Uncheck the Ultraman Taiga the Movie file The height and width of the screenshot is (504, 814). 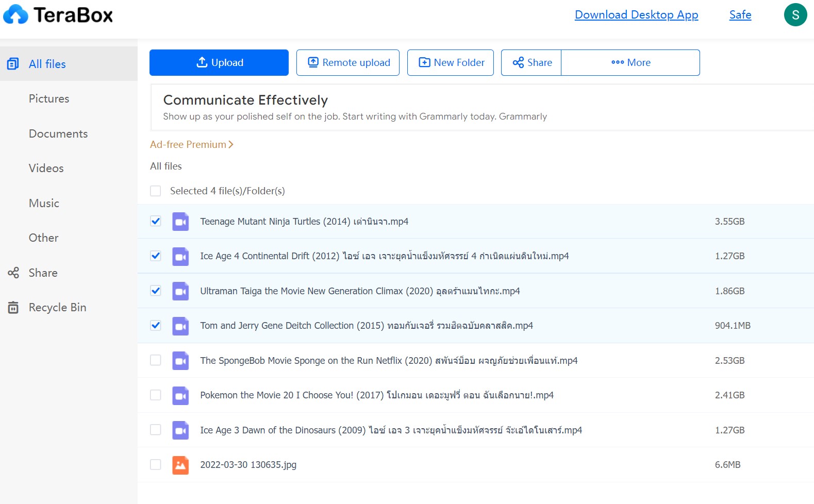click(x=155, y=291)
